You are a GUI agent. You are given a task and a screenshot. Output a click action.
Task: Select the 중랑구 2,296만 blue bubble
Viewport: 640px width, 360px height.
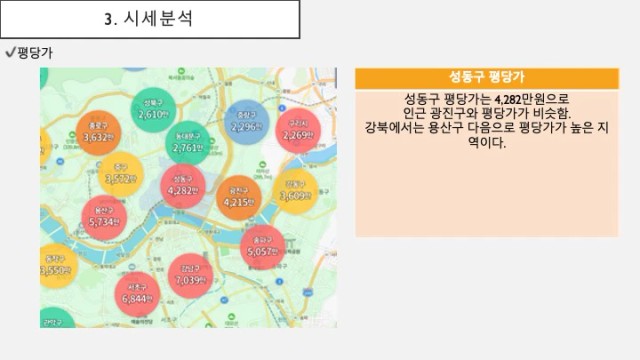[247, 122]
